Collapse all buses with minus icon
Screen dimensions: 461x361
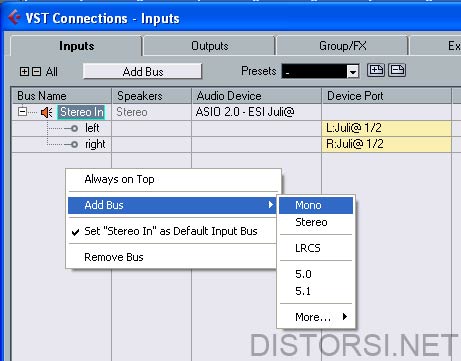coord(37,71)
